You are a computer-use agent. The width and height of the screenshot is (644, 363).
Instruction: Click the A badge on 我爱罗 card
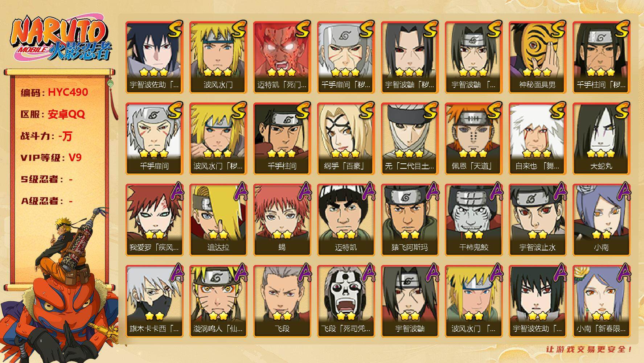[176, 192]
